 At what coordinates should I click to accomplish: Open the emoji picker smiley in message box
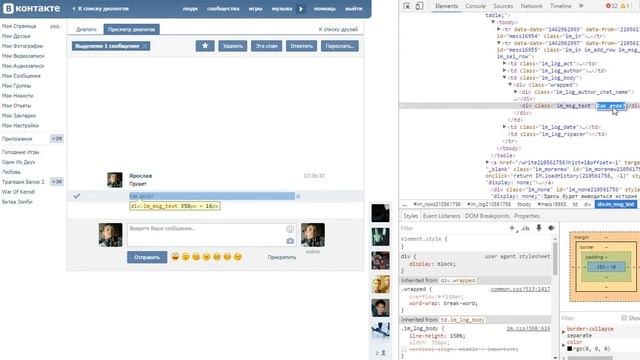[290, 229]
